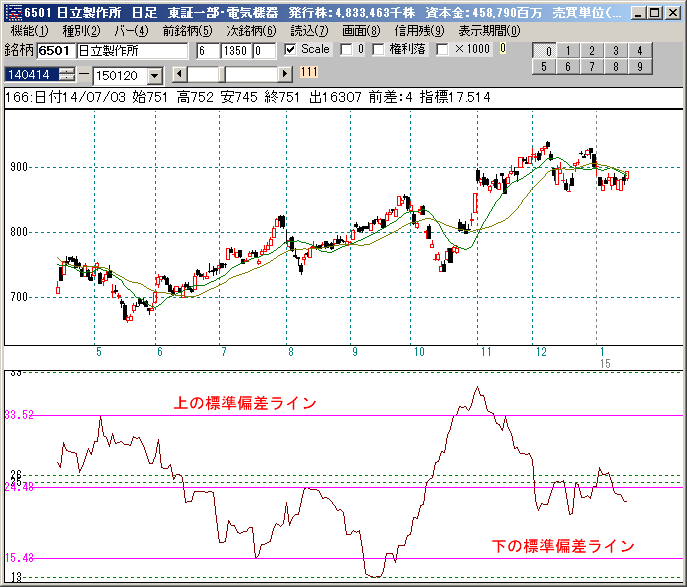Edit the stock code field 6501

coord(56,51)
